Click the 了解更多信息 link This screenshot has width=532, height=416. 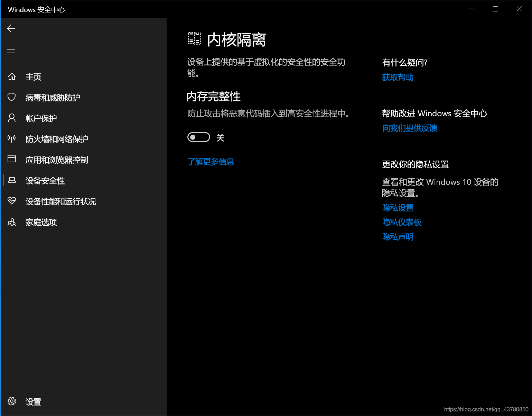[x=211, y=162]
